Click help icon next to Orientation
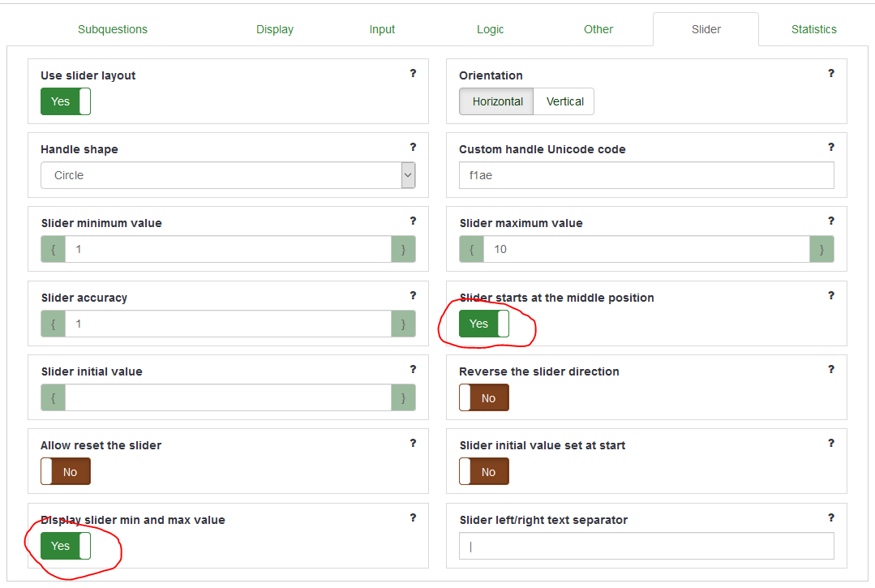The height and width of the screenshot is (588, 875). tap(831, 74)
